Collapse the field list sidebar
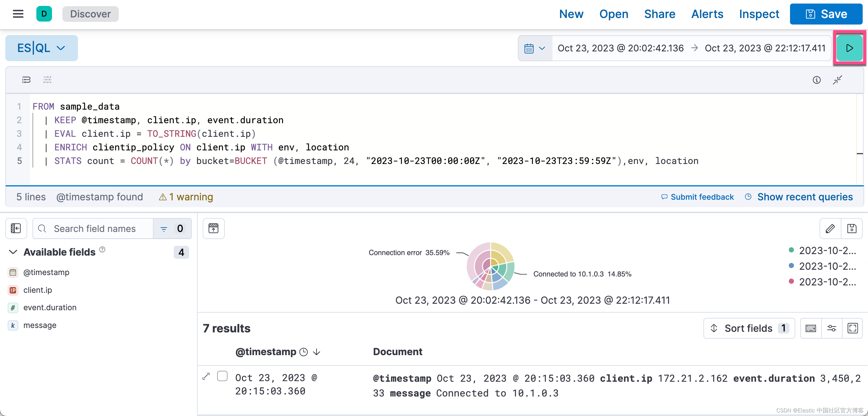 [16, 229]
